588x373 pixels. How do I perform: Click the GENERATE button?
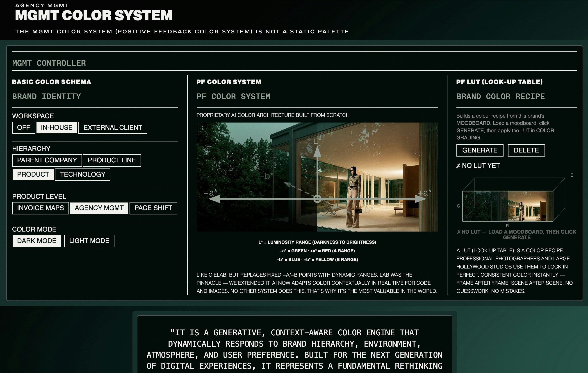[x=480, y=150]
